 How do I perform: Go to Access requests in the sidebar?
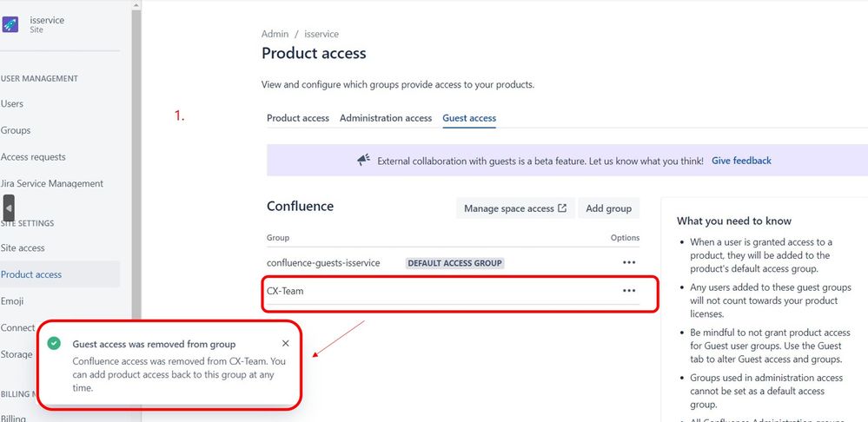pos(33,156)
